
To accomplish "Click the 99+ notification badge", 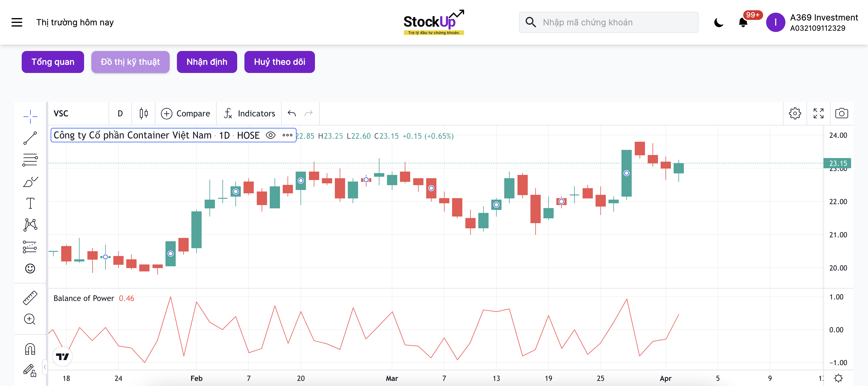I will [753, 15].
